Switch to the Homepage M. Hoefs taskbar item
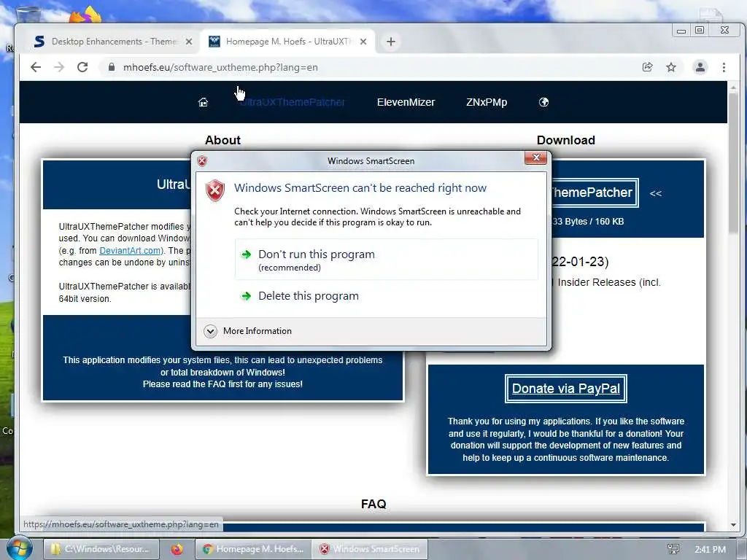747x560 pixels. pyautogui.click(x=253, y=549)
